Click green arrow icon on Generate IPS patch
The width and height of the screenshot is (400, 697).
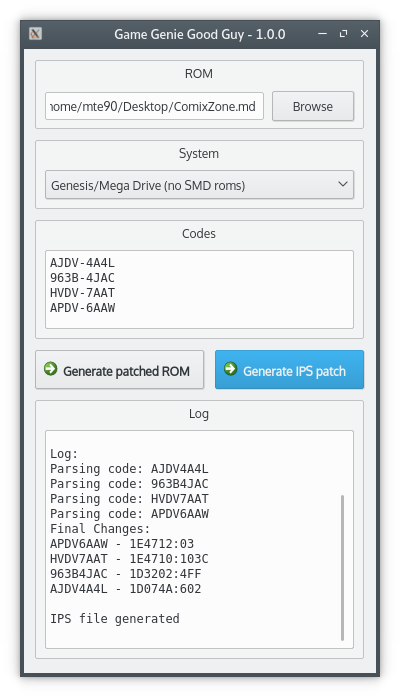click(x=231, y=369)
